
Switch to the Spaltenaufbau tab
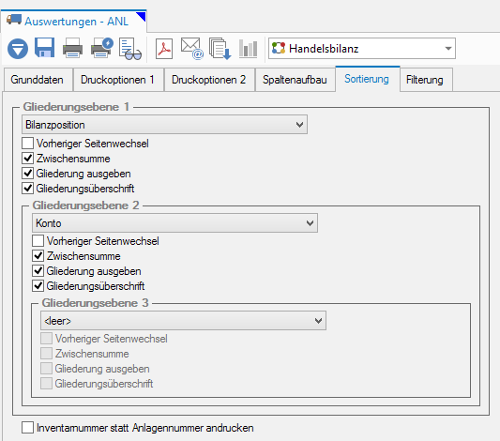pyautogui.click(x=295, y=80)
